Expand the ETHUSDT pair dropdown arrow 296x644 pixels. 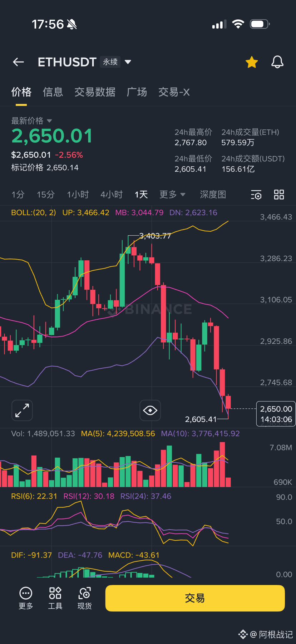pos(128,62)
